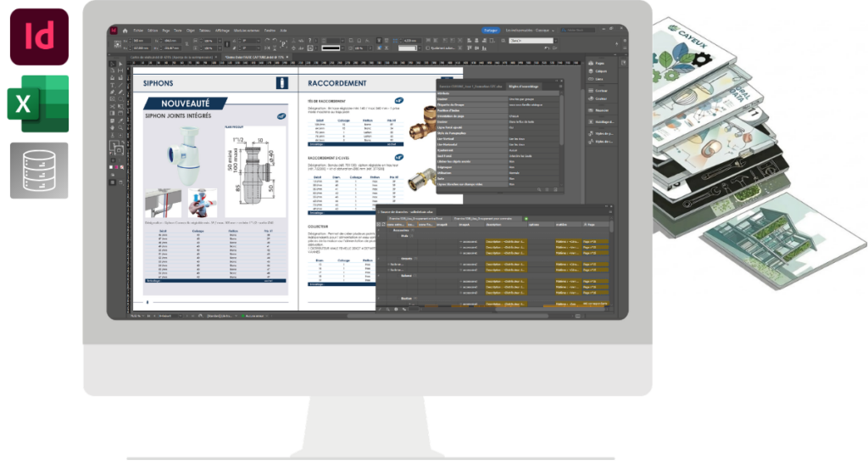Open the control bar settings gear
The width and height of the screenshot is (868, 465).
pyautogui.click(x=625, y=41)
